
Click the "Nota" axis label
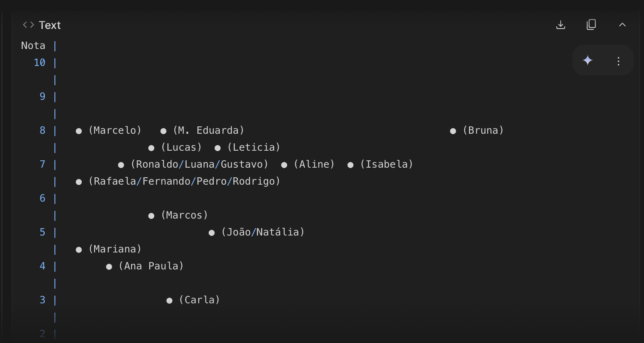pyautogui.click(x=33, y=46)
